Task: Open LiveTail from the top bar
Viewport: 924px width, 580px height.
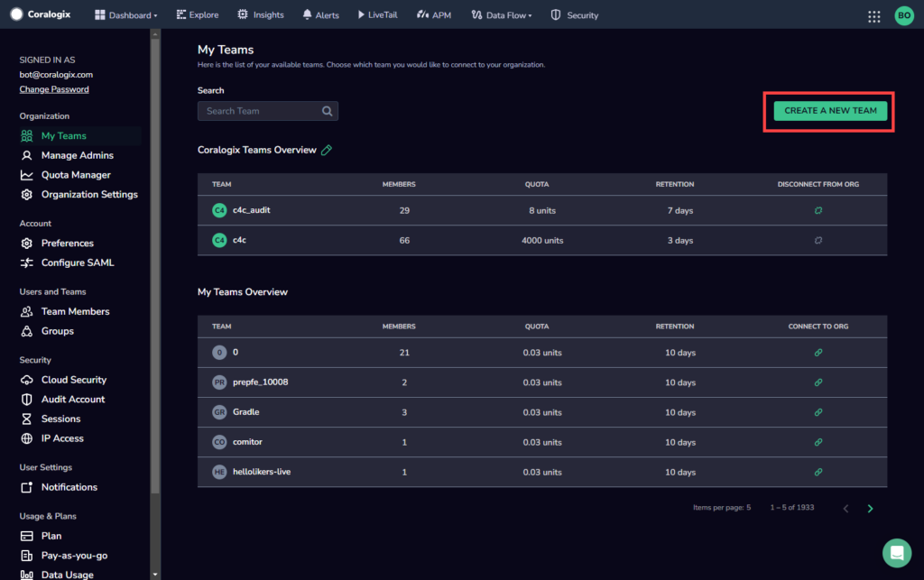Action: 378,15
